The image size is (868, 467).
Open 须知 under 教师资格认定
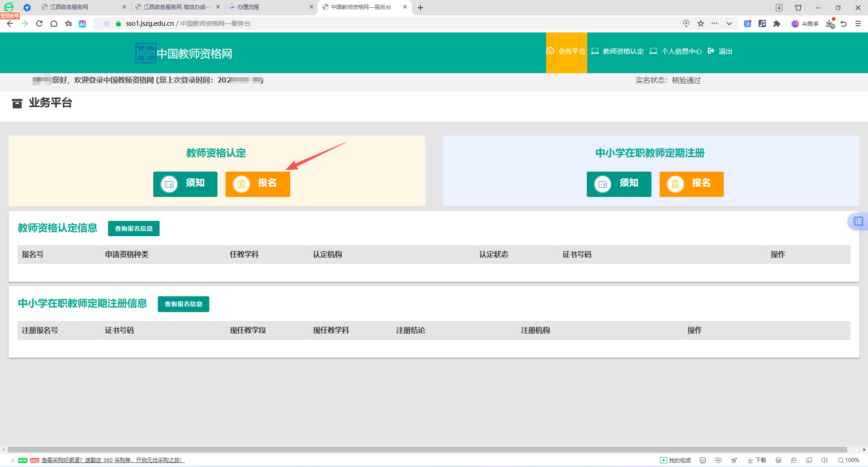click(185, 184)
